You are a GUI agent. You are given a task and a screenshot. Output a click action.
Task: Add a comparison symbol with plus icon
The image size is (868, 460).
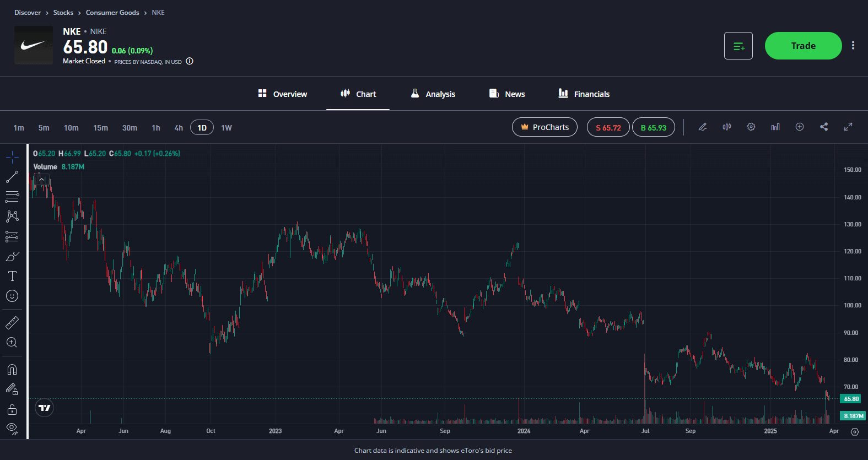(800, 127)
